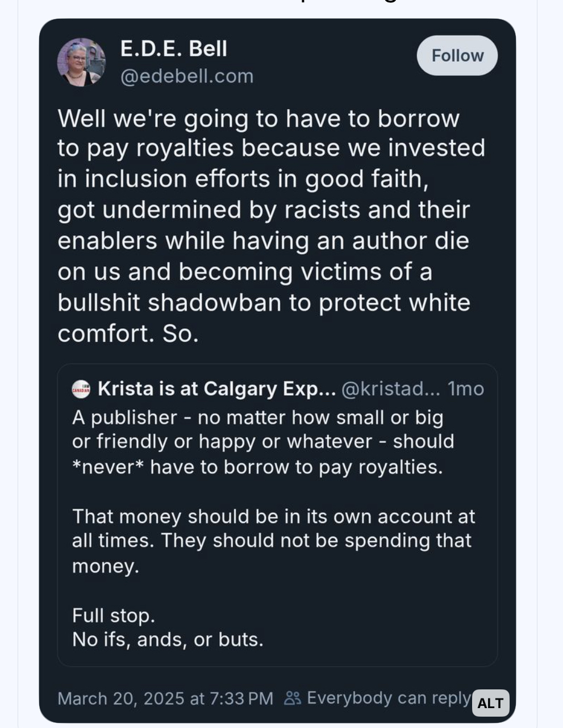Click the people icon beside Everybody can reply
Viewport: 563px width, 728px height.
tap(293, 698)
